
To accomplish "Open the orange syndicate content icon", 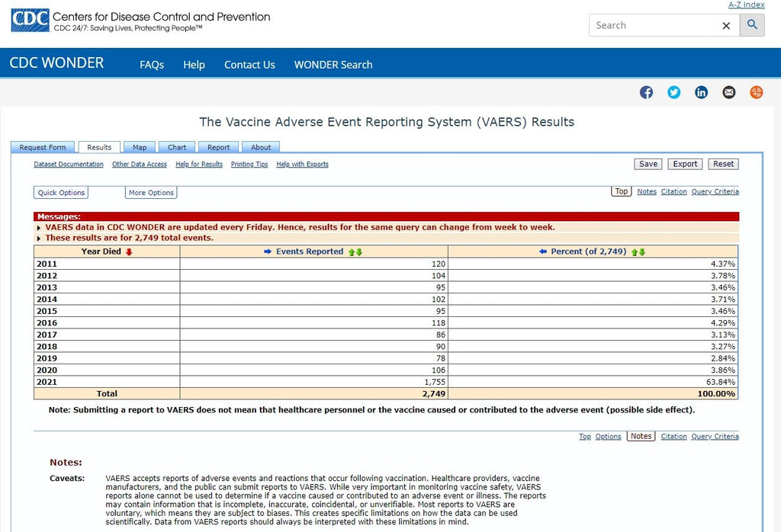I will 756,92.
